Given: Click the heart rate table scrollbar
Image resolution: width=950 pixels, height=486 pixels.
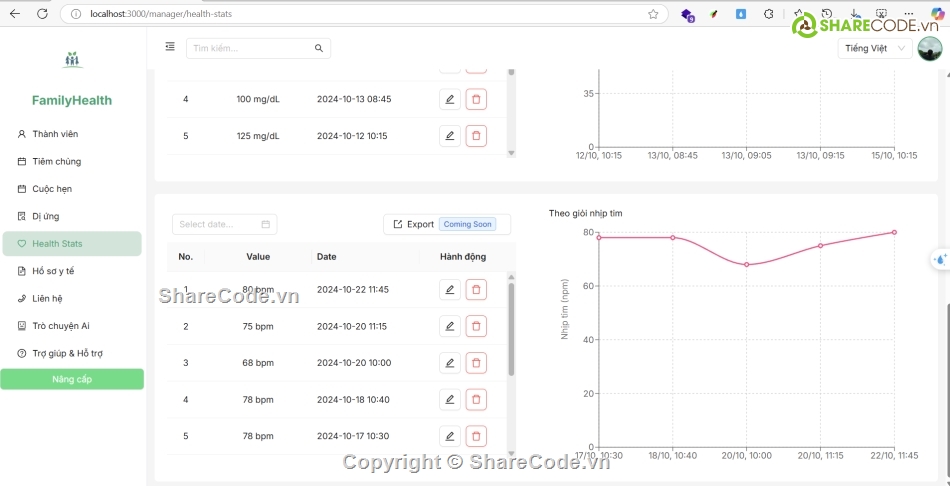Looking at the screenshot, I should (511, 330).
